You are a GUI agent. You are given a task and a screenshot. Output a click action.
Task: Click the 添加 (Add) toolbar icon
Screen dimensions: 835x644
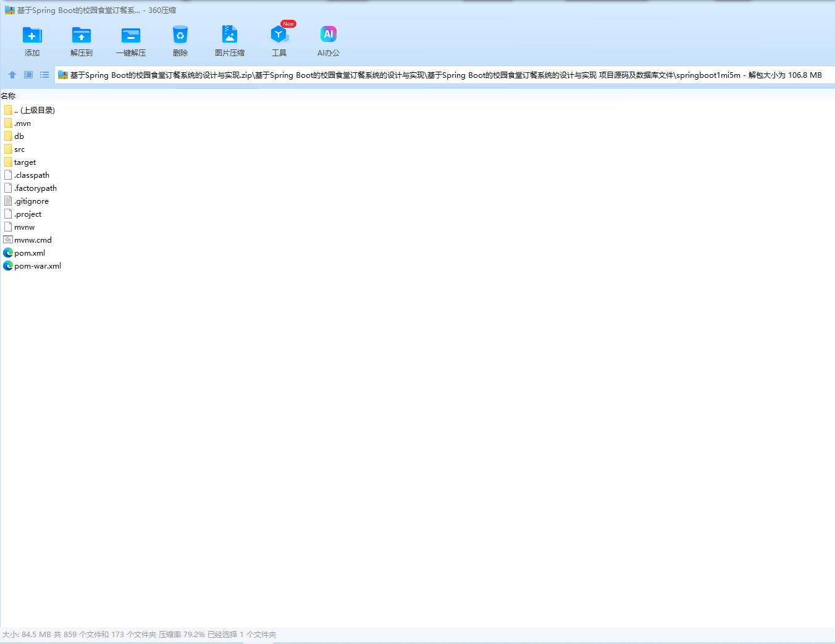(32, 35)
